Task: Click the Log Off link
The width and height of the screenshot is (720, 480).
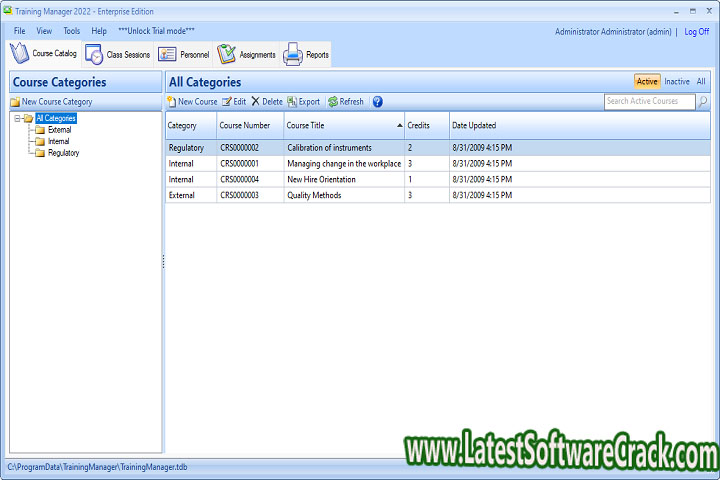Action: [697, 32]
